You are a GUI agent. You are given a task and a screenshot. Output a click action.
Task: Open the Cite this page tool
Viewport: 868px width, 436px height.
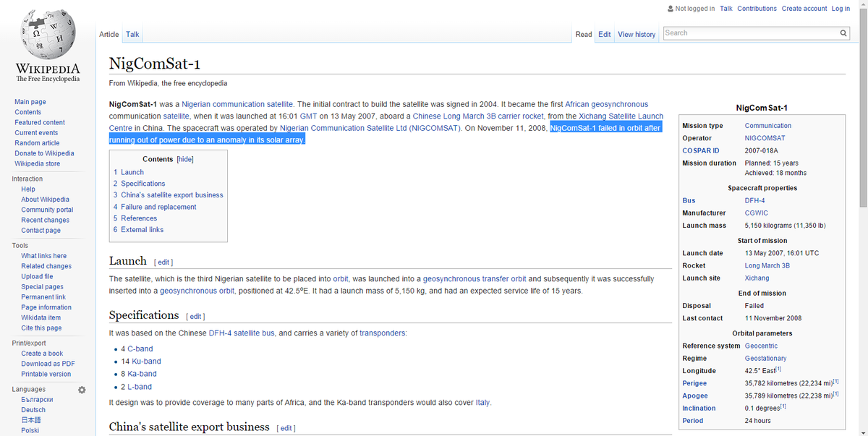pyautogui.click(x=41, y=328)
